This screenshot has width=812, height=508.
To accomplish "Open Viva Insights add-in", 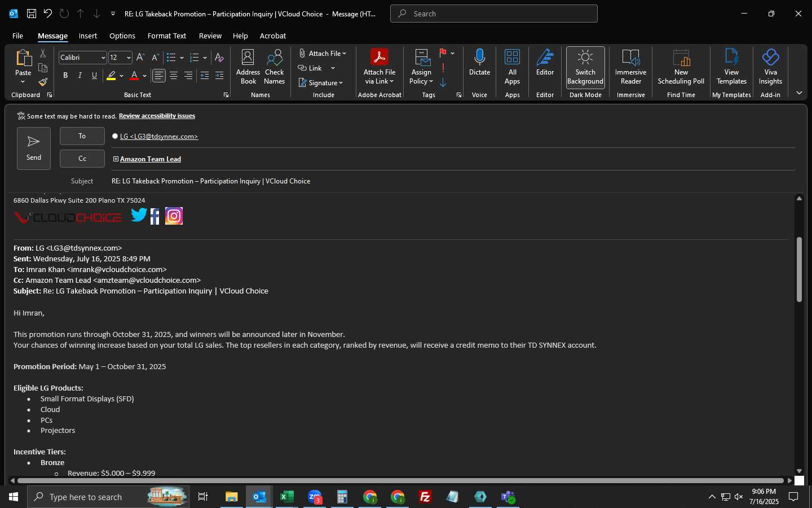I will coord(771,67).
